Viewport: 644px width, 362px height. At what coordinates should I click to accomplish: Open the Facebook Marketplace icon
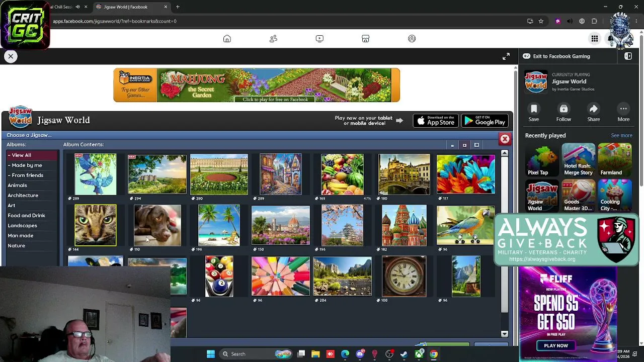click(366, 39)
